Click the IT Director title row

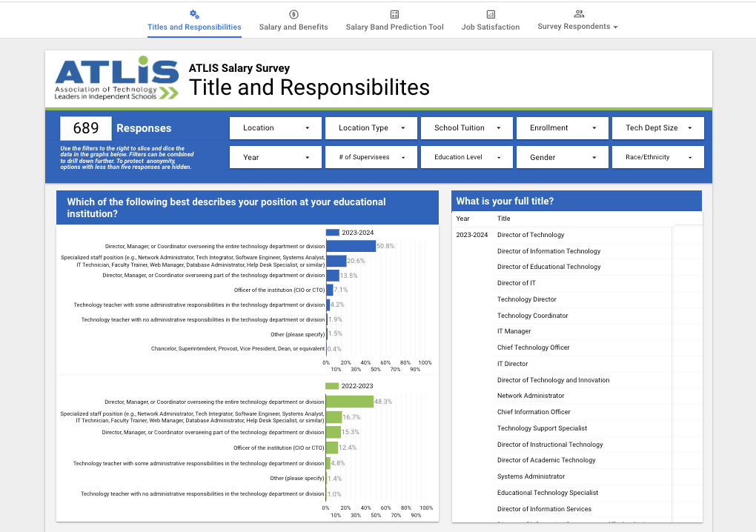(512, 364)
